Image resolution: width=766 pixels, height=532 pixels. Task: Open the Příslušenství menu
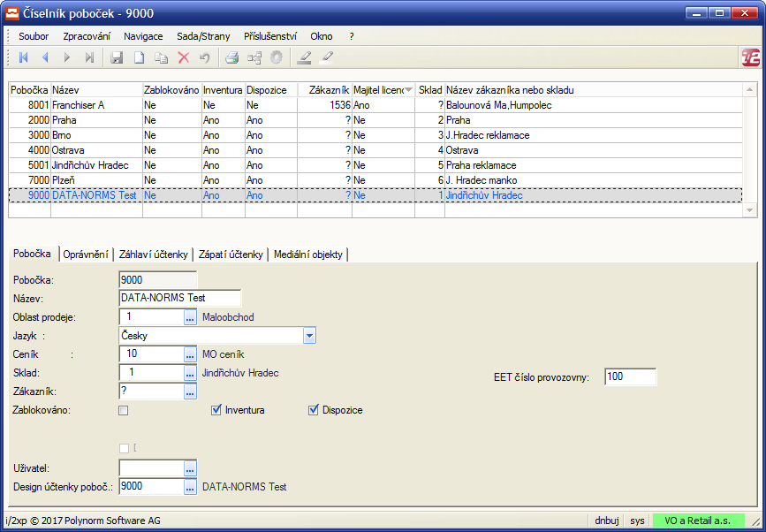pyautogui.click(x=270, y=36)
